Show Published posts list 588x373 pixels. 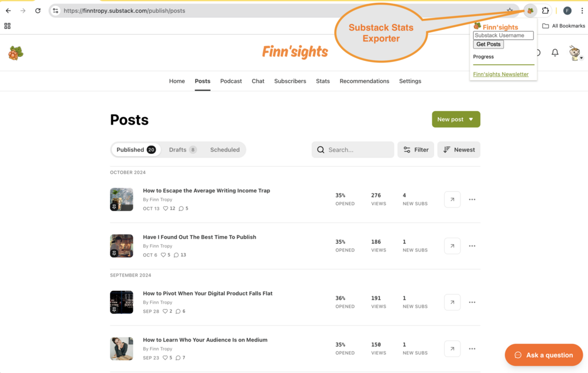(136, 150)
